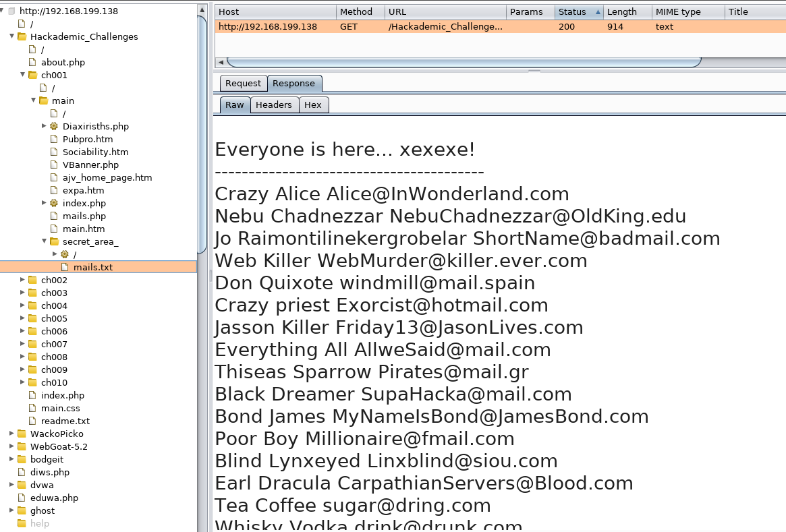Expand the ch002 folder
The height and width of the screenshot is (532, 786).
[x=22, y=280]
